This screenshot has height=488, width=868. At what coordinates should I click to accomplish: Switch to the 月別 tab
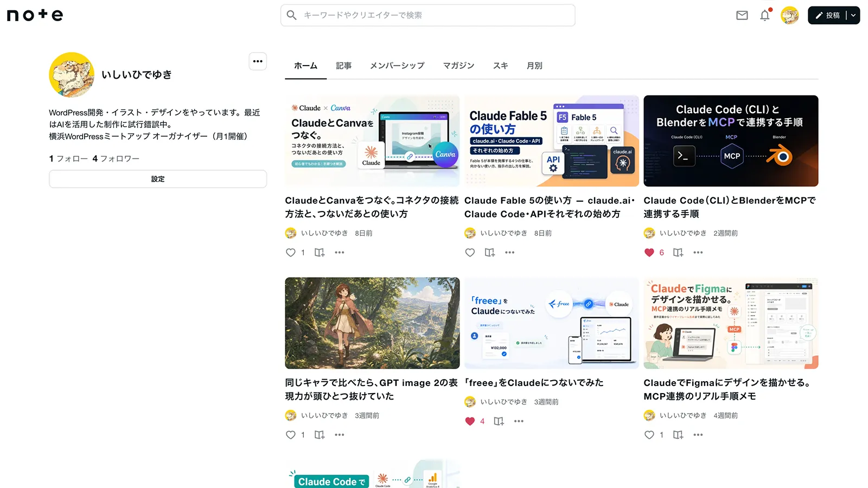[x=534, y=66]
